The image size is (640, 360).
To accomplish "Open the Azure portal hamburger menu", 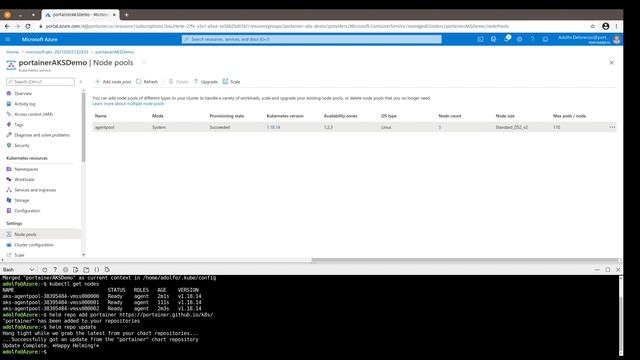I will point(8,39).
